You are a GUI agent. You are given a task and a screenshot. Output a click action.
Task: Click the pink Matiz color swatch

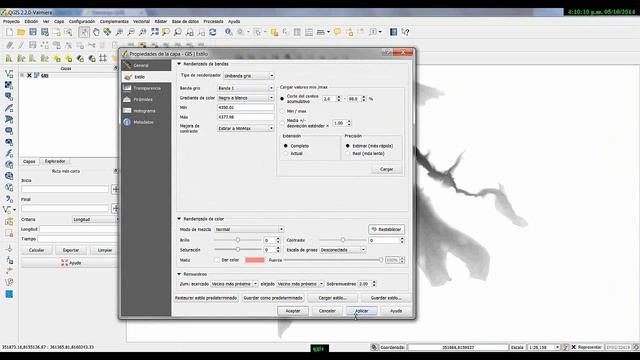pyautogui.click(x=255, y=260)
